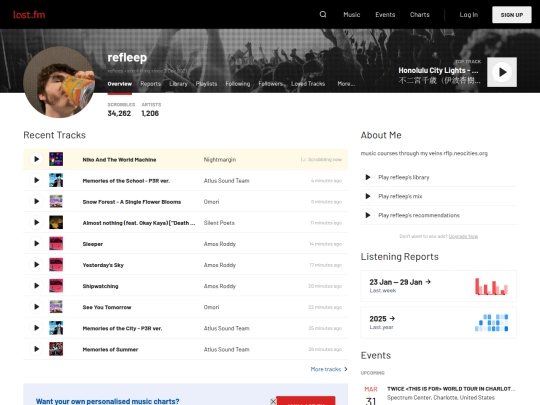This screenshot has width=540, height=405.
Task: Open album art for Memories of Summer
Action: [56, 349]
